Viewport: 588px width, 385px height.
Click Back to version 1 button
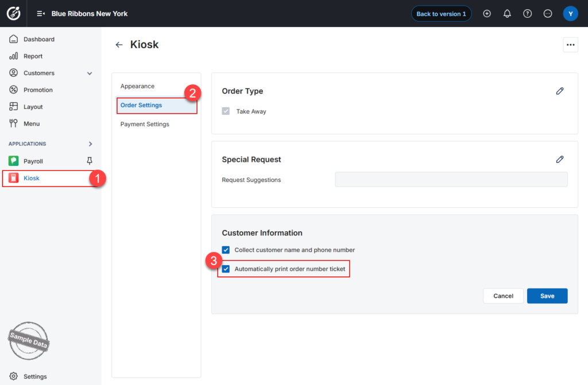pyautogui.click(x=441, y=14)
